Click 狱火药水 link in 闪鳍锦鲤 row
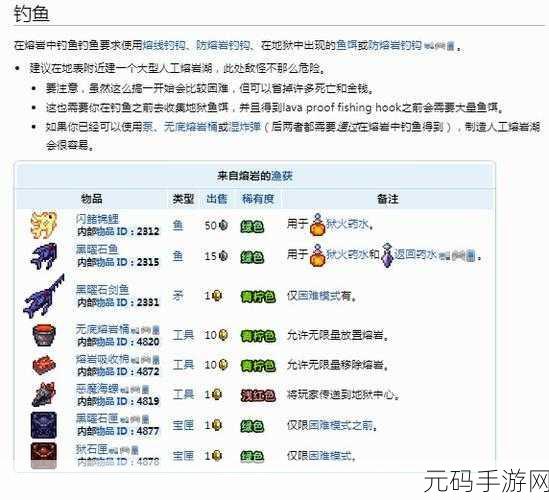 pos(347,224)
